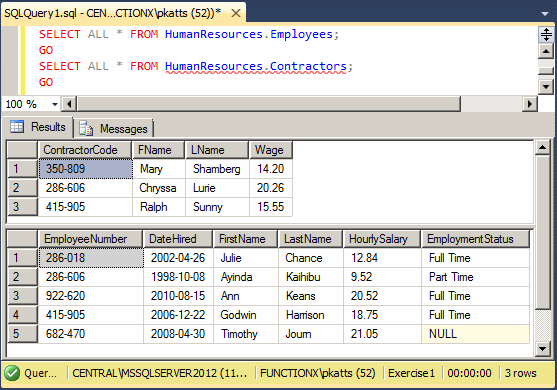Switch to the Messages tab
Screen dimensions: 557x390
pos(114,129)
